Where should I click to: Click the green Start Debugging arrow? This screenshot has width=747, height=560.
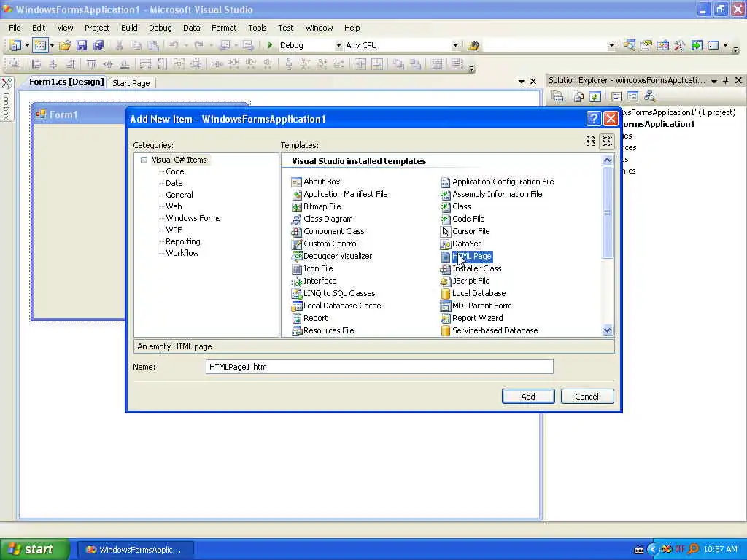270,45
